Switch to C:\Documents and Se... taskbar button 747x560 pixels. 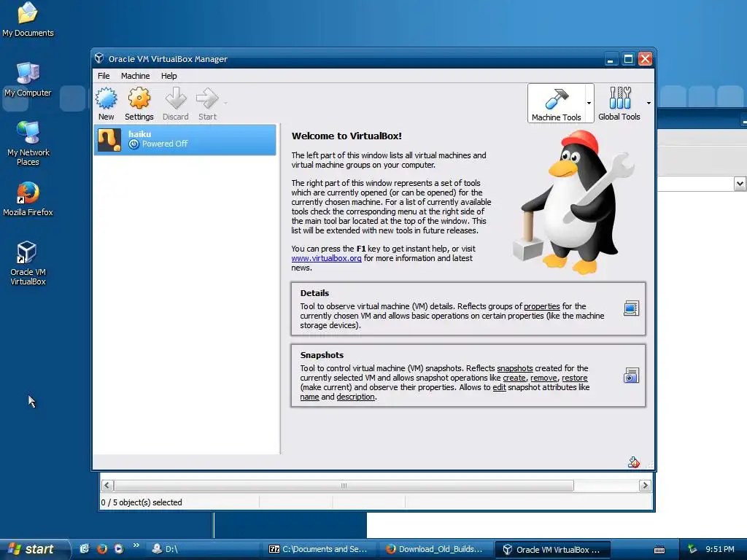coord(320,549)
